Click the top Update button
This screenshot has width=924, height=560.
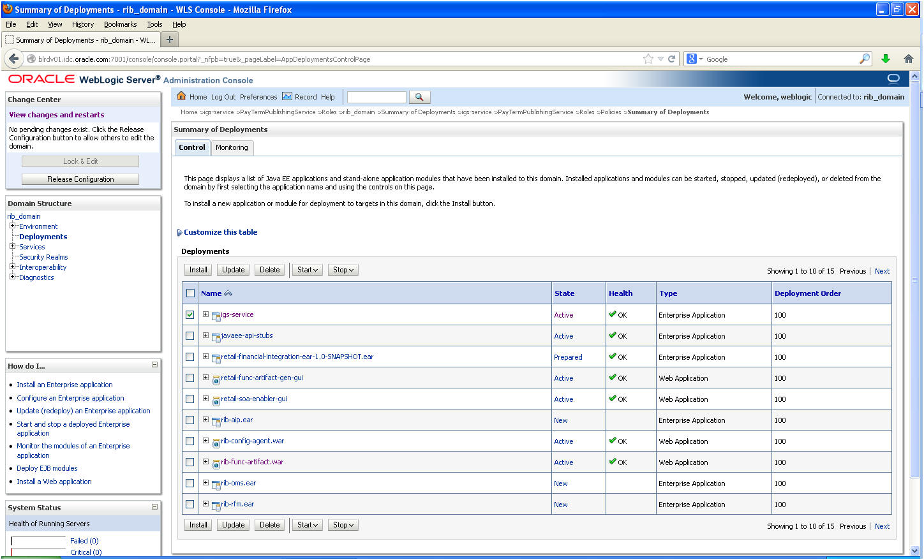click(x=234, y=270)
